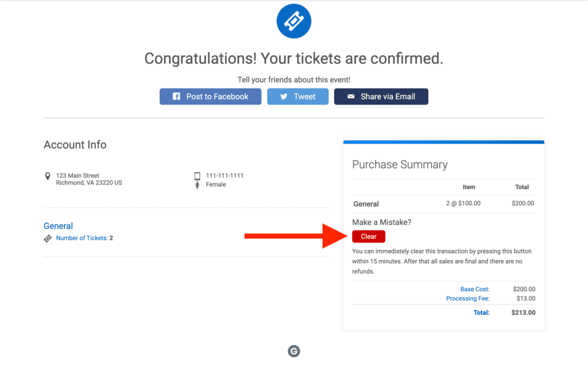Click the Total link in the summary
Screen dimensions: 588x366
click(481, 312)
